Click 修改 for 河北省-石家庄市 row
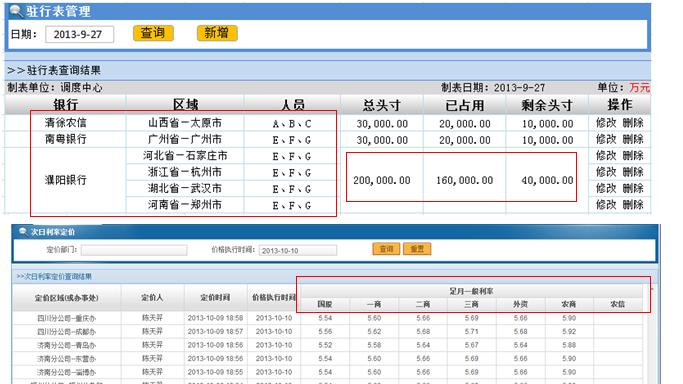 click(x=606, y=155)
